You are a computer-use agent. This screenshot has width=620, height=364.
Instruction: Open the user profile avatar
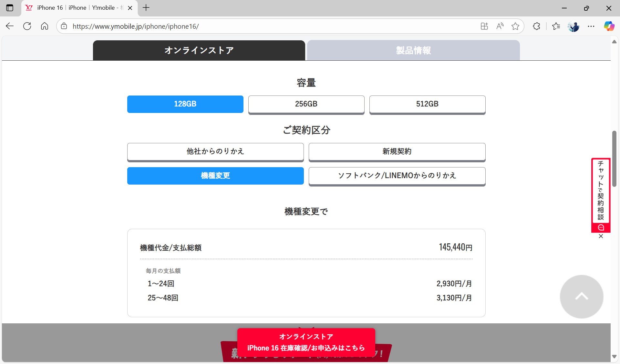573,26
